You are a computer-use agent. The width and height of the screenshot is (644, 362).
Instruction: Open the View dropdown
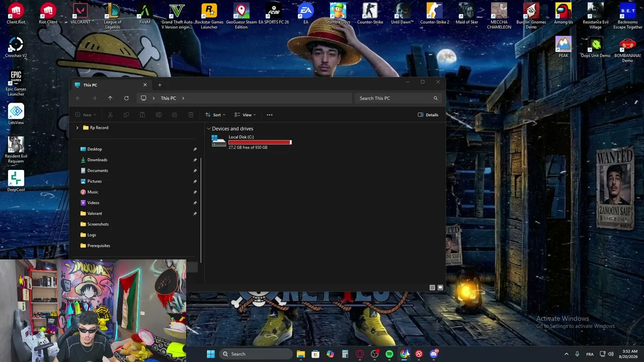point(245,115)
